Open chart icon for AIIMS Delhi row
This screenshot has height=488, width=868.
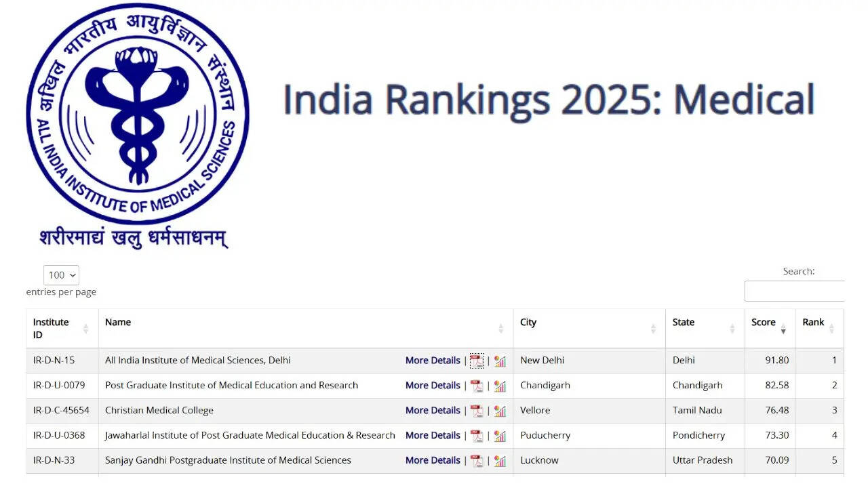[500, 361]
